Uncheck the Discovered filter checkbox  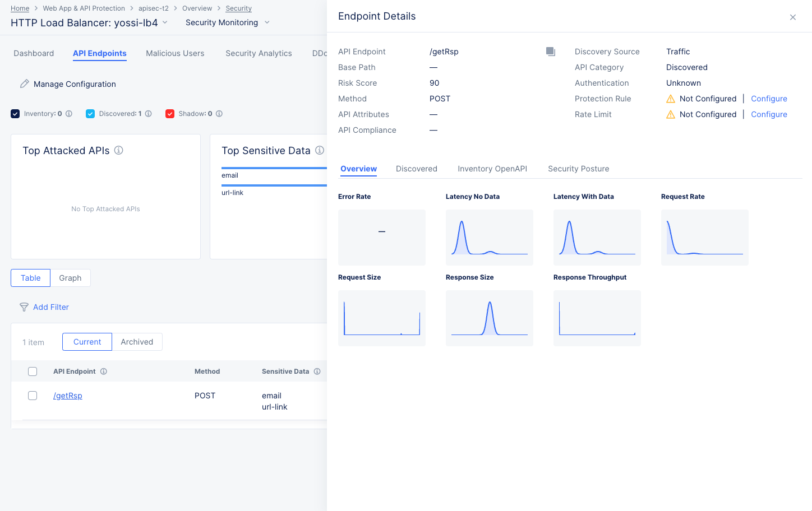click(x=90, y=113)
